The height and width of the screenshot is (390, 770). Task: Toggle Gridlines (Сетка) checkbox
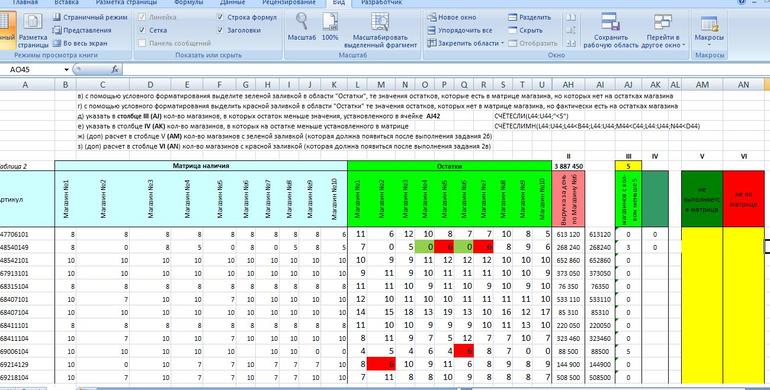[x=142, y=30]
